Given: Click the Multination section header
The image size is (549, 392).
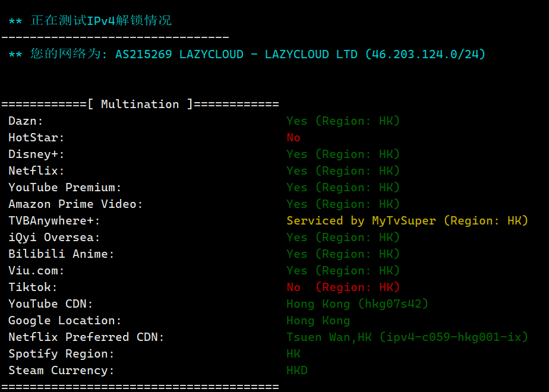Looking at the screenshot, I should coord(140,105).
